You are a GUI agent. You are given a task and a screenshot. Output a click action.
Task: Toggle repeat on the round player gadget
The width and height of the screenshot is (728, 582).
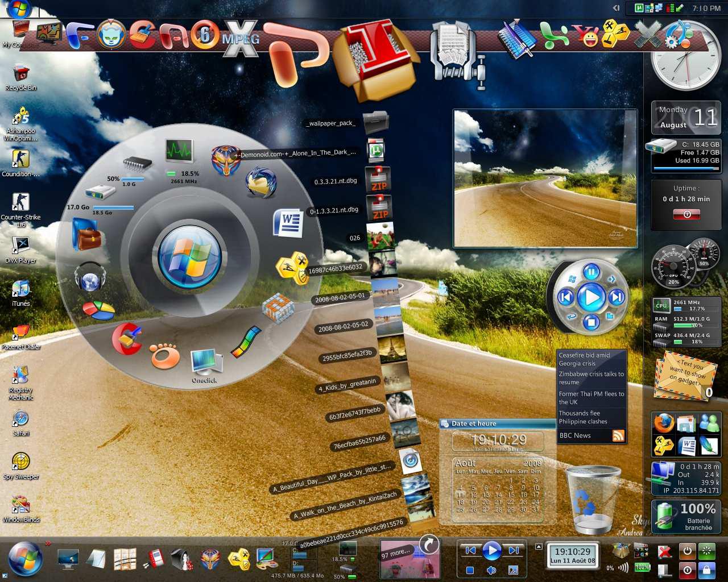point(572,316)
